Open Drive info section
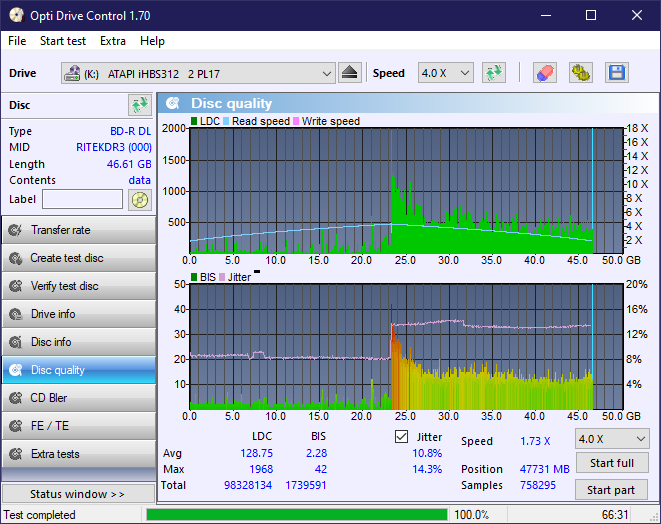Image resolution: width=661 pixels, height=524 pixels. [x=79, y=314]
